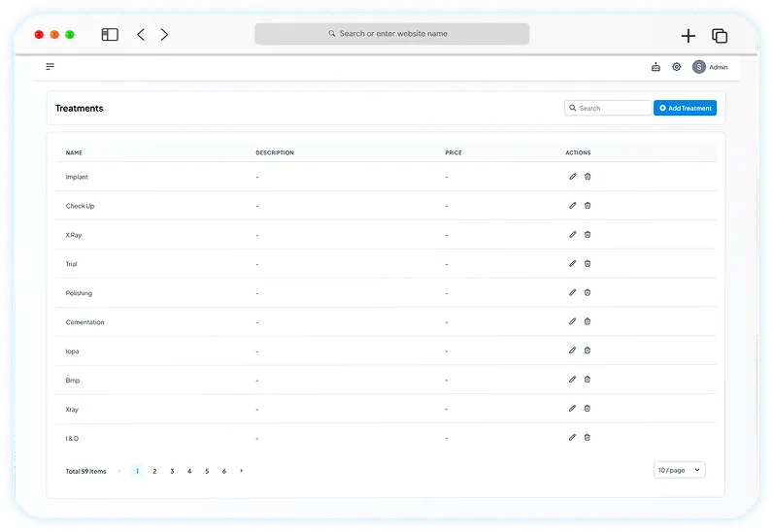Show the browser tab overview
The width and height of the screenshot is (773, 532).
[720, 36]
